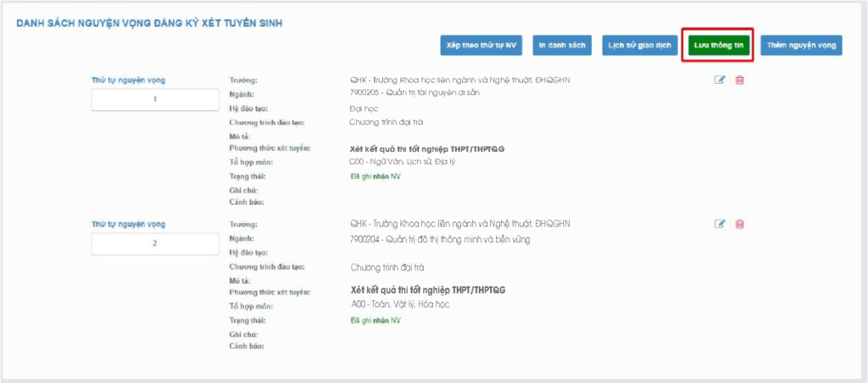The image size is (868, 383).
Task: Click first wish's "Thứ tự nguyện vọng" label
Action: 128,80
